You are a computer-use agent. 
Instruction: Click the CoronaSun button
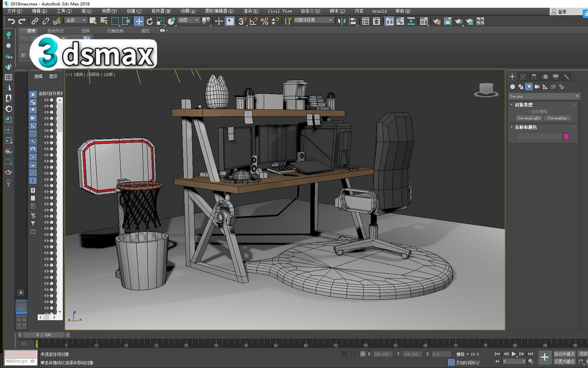[557, 118]
